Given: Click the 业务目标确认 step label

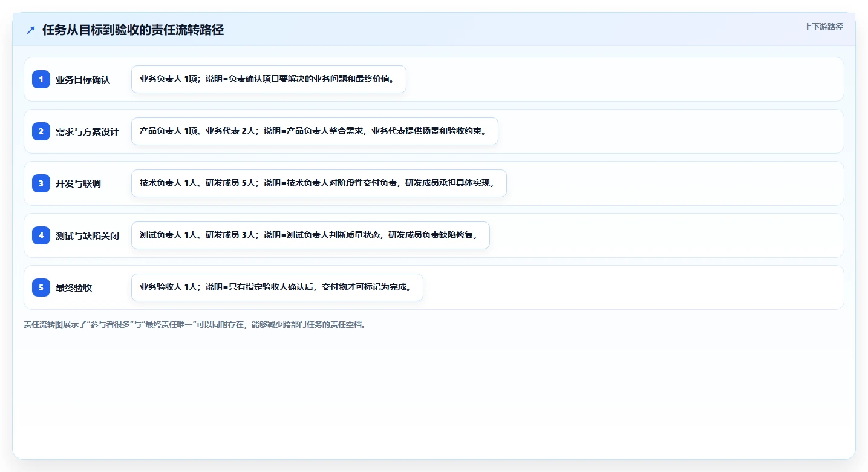Looking at the screenshot, I should 83,79.
